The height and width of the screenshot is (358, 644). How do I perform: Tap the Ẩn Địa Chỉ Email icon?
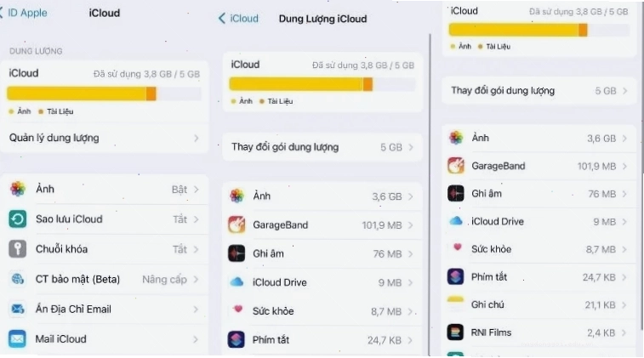click(18, 309)
